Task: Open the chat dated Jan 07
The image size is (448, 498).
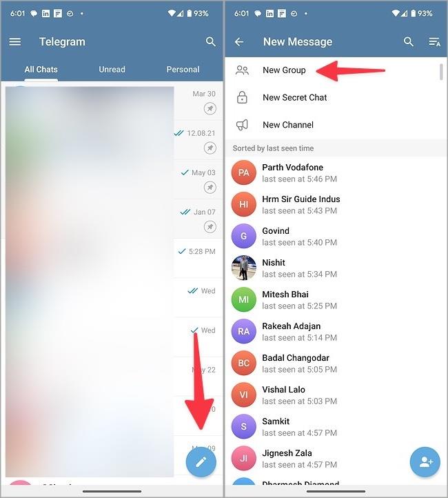Action: [x=112, y=219]
